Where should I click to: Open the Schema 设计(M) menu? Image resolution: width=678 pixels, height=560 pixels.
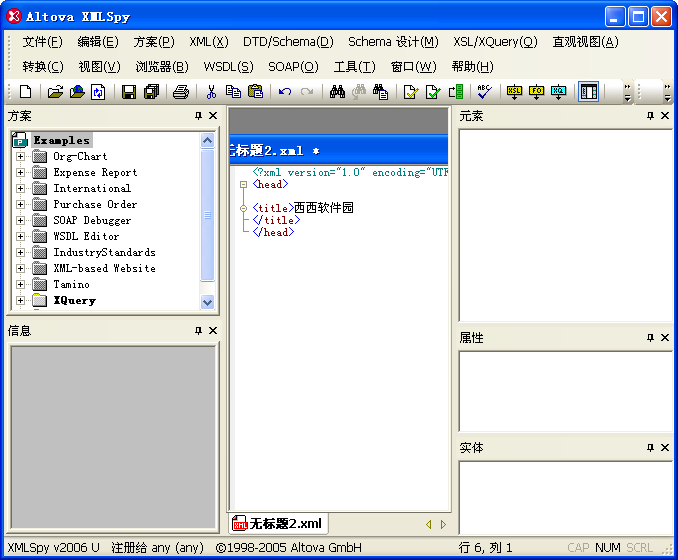click(x=393, y=42)
